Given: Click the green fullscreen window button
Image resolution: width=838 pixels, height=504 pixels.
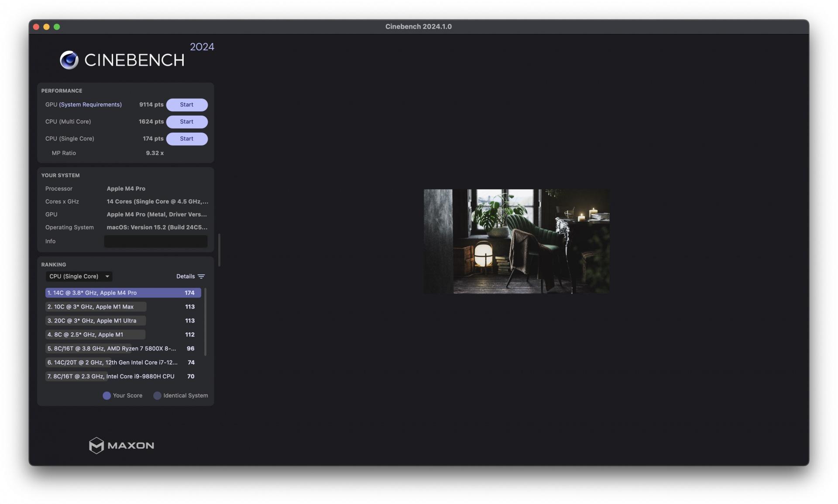Looking at the screenshot, I should coord(57,27).
